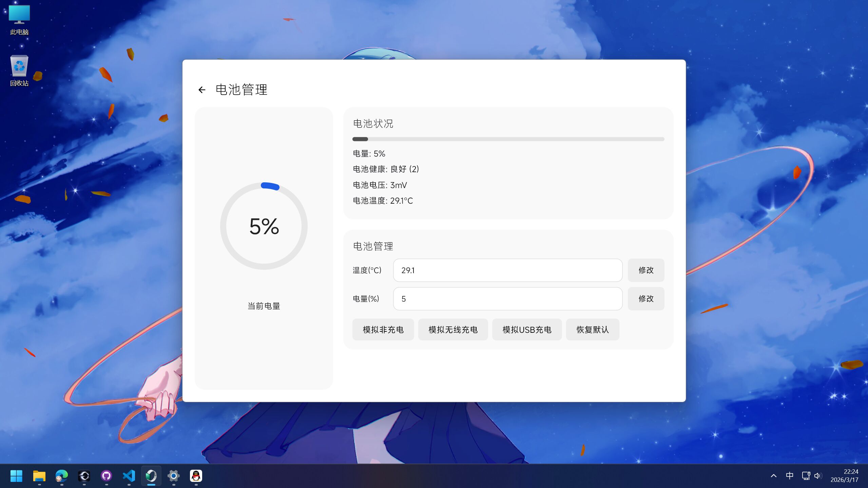Viewport: 868px width, 488px height.
Task: Open File Explorer from the taskbar
Action: point(39,476)
